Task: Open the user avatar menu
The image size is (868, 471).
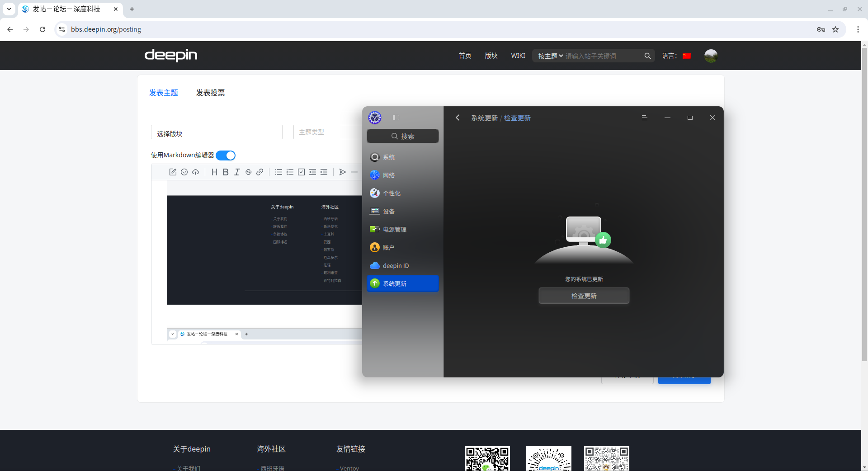Action: click(711, 56)
